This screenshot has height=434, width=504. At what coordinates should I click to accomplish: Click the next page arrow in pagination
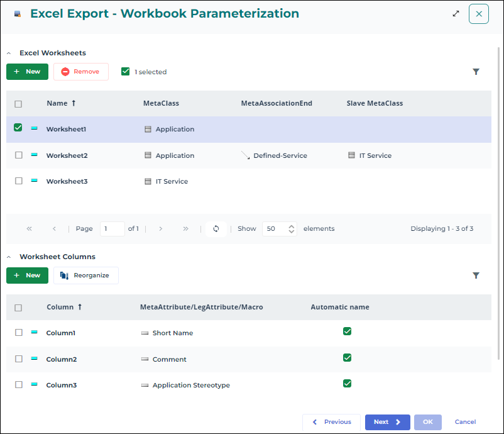tap(161, 229)
